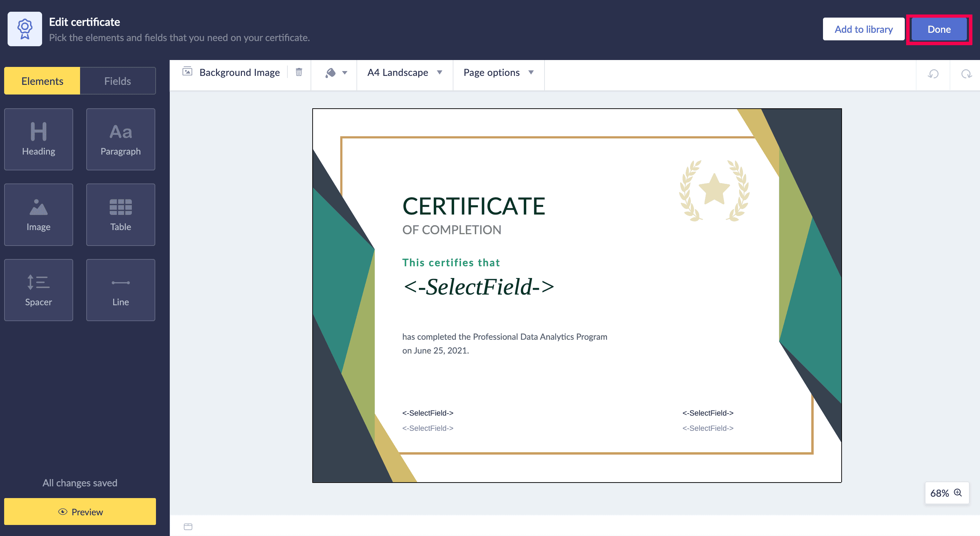Image resolution: width=980 pixels, height=536 pixels.
Task: Open the Page options dropdown
Action: click(498, 73)
